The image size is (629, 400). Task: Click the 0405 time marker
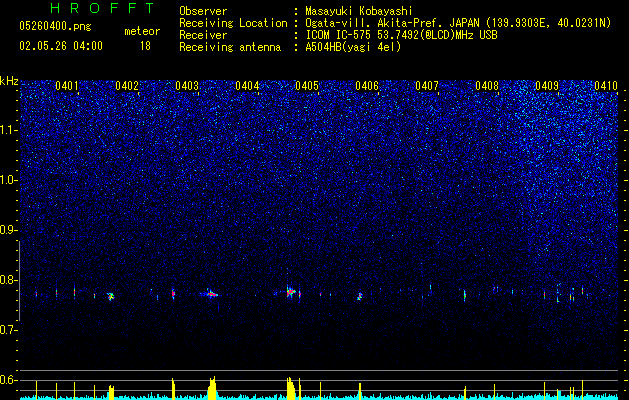coord(307,86)
